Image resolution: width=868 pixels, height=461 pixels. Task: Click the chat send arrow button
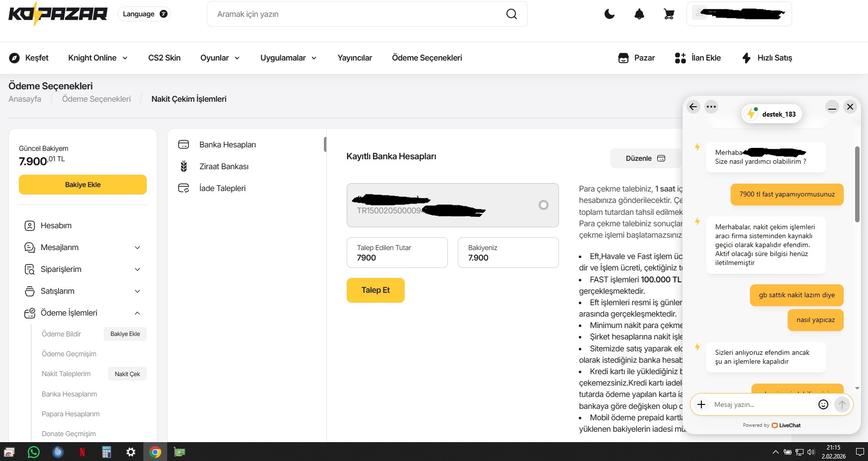[x=842, y=404]
